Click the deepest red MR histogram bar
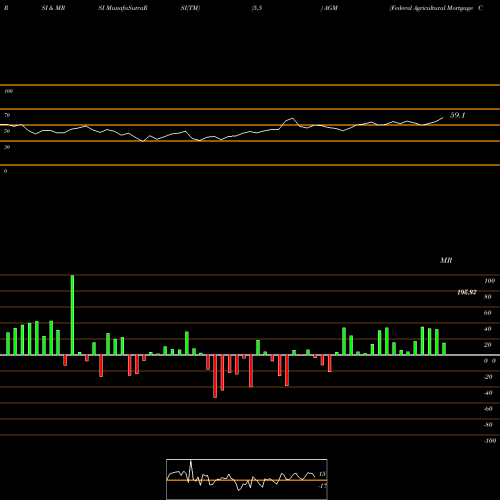 [x=215, y=376]
